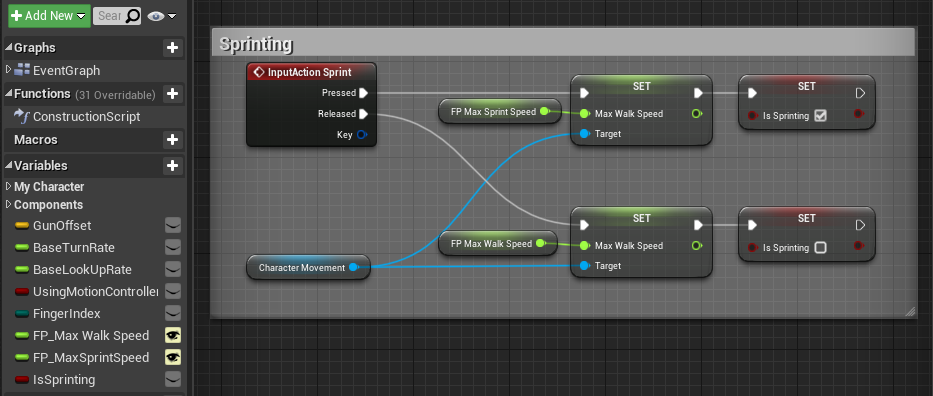Click lower SET Target input pin
The width and height of the screenshot is (933, 396).
click(x=584, y=266)
